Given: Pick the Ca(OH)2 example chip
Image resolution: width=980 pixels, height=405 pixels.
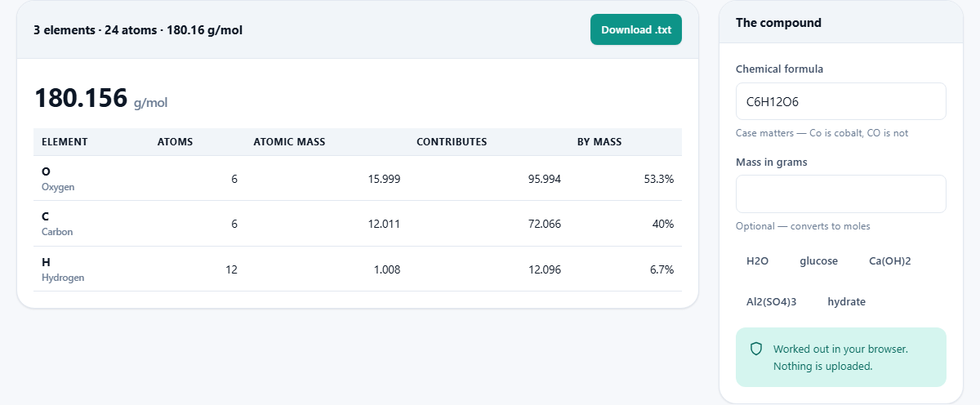Looking at the screenshot, I should coord(890,261).
